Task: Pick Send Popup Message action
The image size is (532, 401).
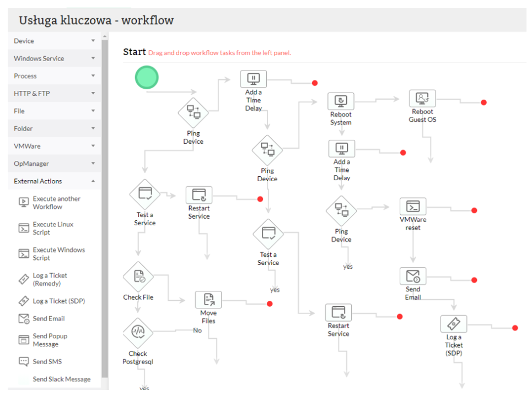Action: pos(50,340)
